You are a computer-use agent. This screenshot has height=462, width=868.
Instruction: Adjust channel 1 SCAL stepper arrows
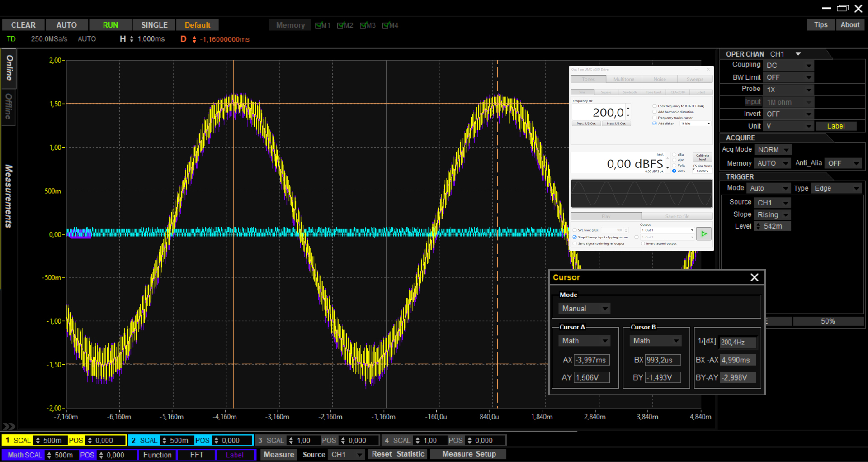(38, 440)
